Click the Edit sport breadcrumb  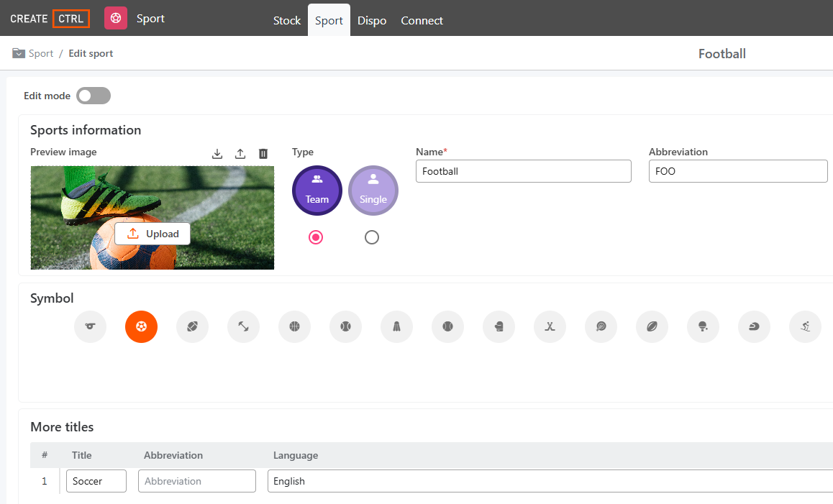coord(91,53)
